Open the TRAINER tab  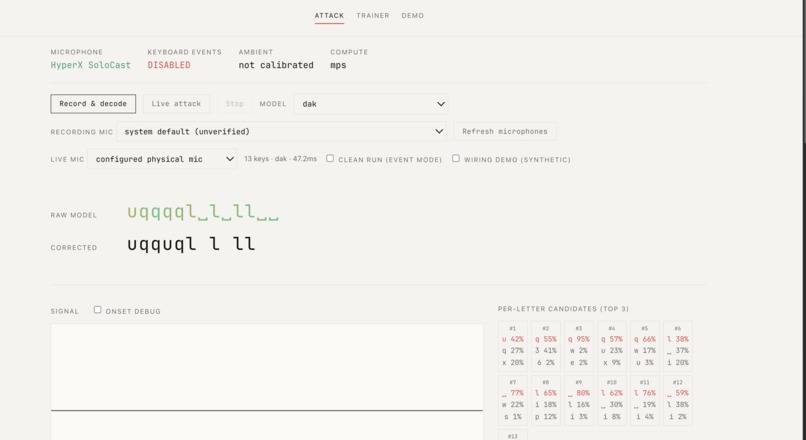(x=373, y=15)
